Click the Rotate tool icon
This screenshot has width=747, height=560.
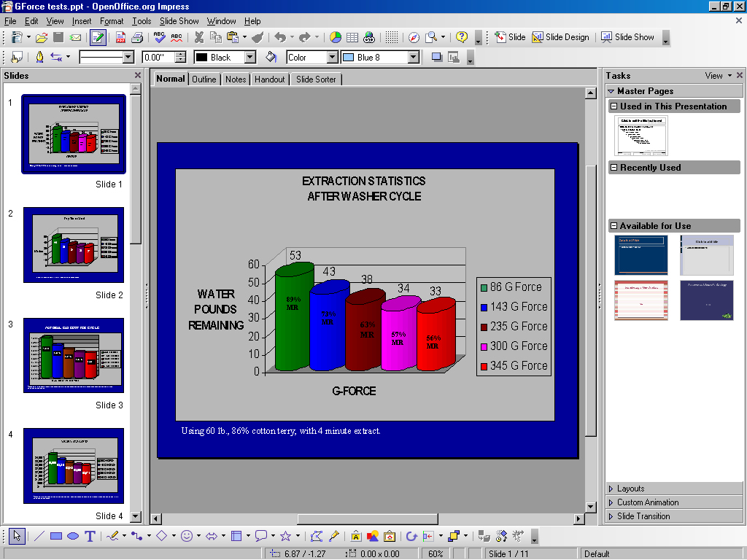(x=411, y=536)
